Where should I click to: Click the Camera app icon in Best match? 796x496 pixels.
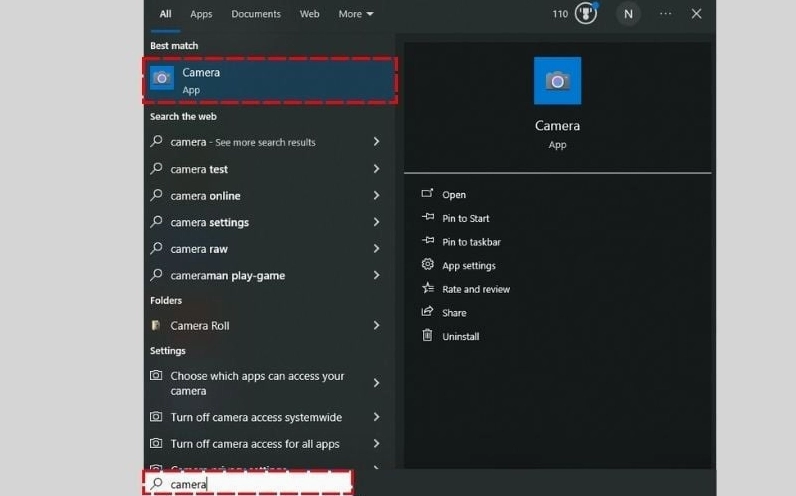(162, 79)
